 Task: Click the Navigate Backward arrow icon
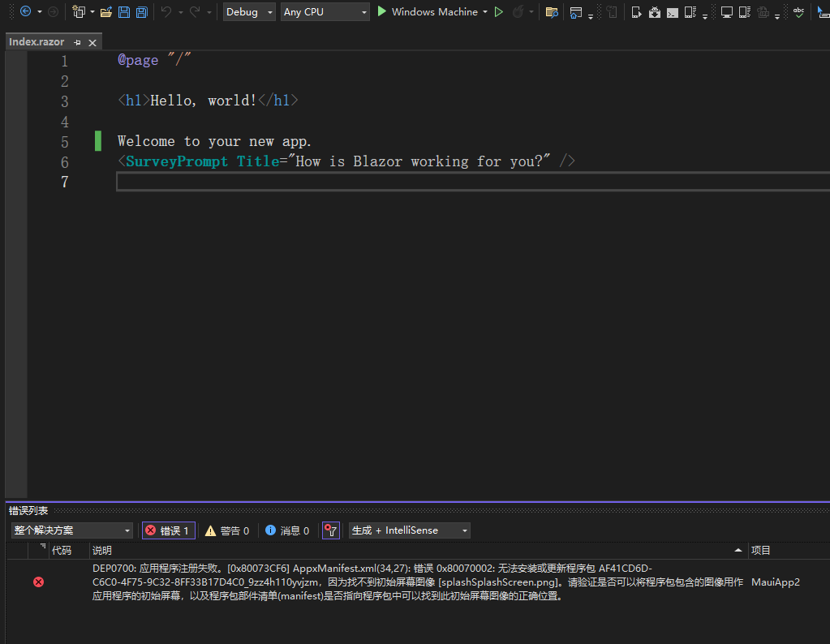point(25,11)
